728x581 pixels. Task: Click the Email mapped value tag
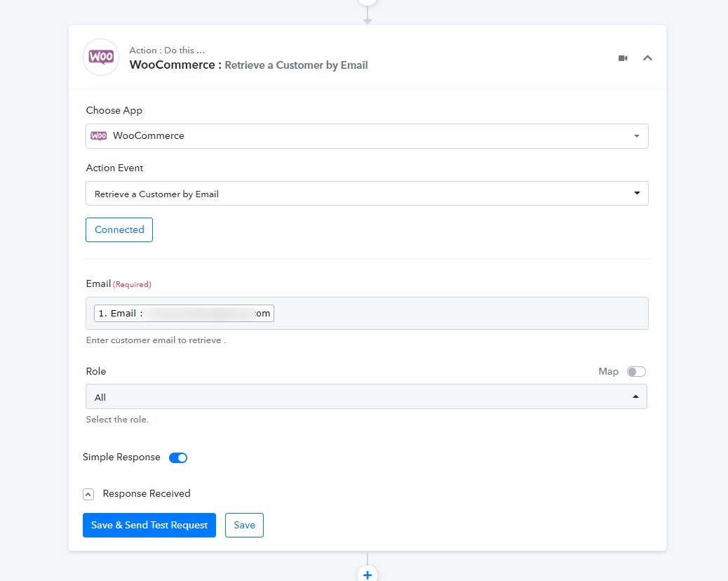click(x=184, y=313)
